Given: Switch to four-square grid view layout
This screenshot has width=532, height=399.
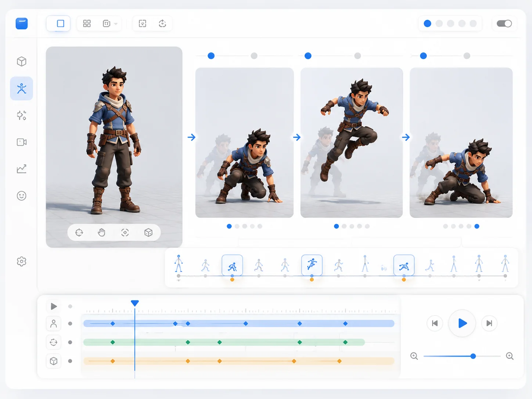Looking at the screenshot, I should click(x=87, y=24).
